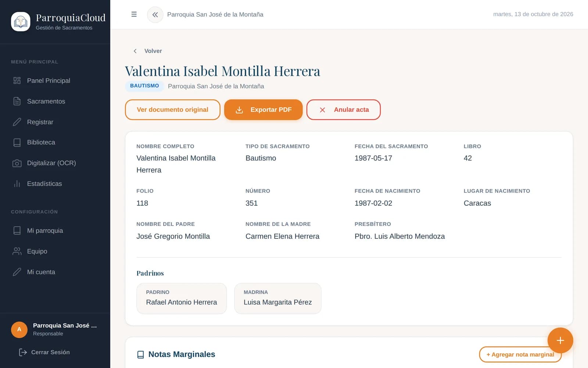Go to Sacramentos section

(55, 101)
